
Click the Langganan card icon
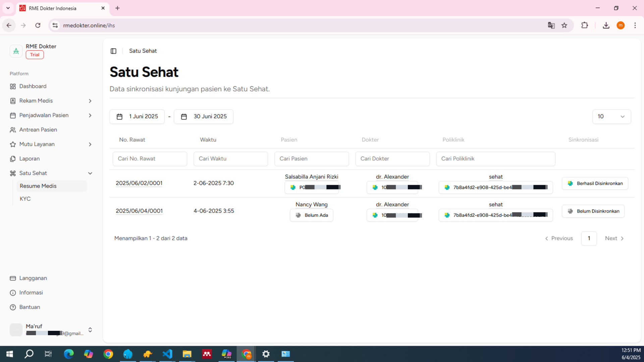click(13, 278)
